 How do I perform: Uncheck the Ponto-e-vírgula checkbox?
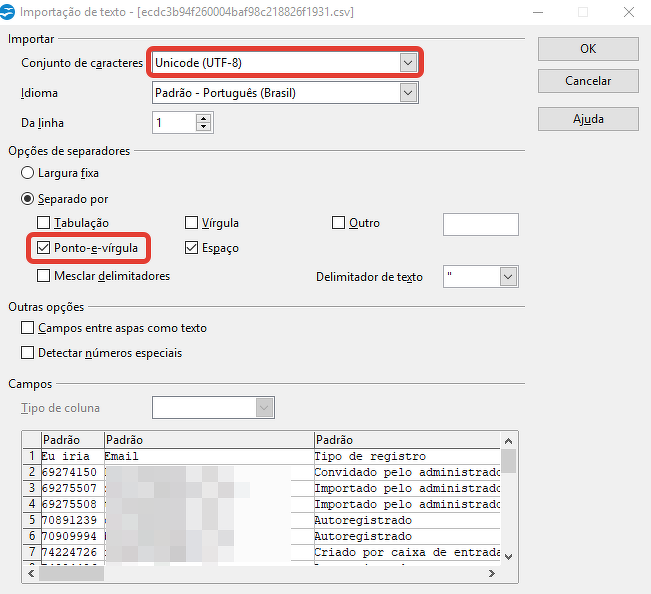point(44,248)
